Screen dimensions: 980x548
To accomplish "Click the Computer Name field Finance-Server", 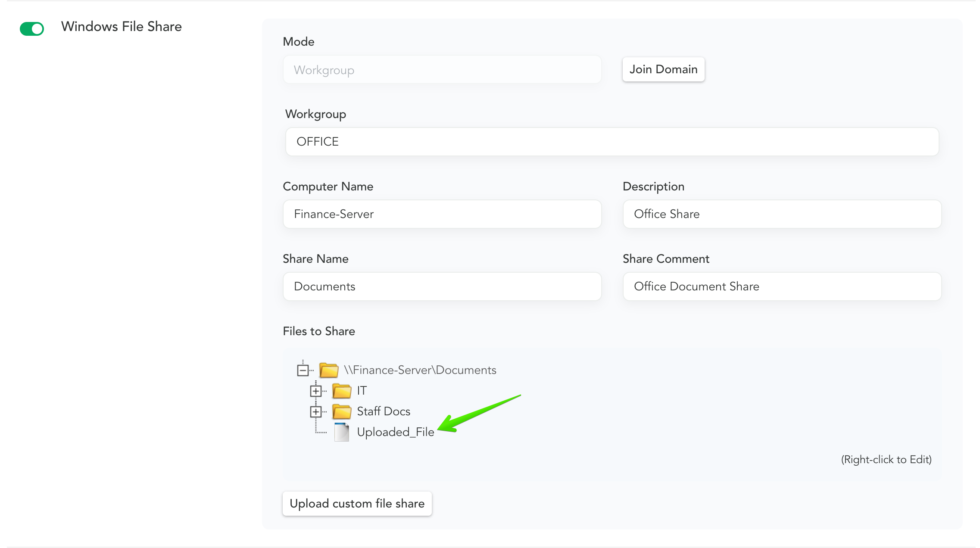I will click(x=442, y=214).
